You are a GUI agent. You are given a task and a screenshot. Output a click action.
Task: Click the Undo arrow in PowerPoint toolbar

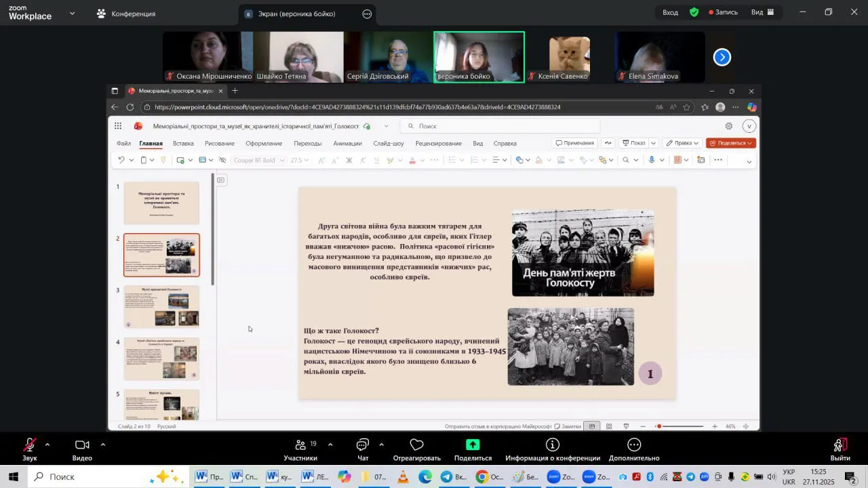121,161
